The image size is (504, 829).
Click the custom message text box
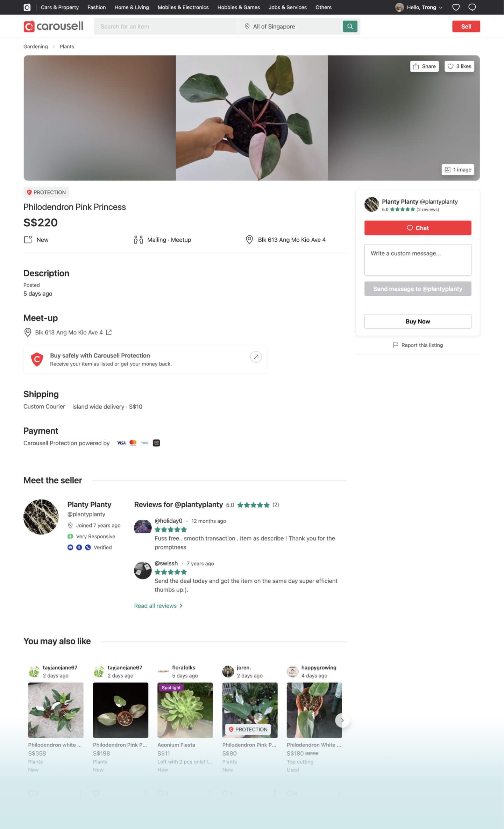(x=418, y=260)
